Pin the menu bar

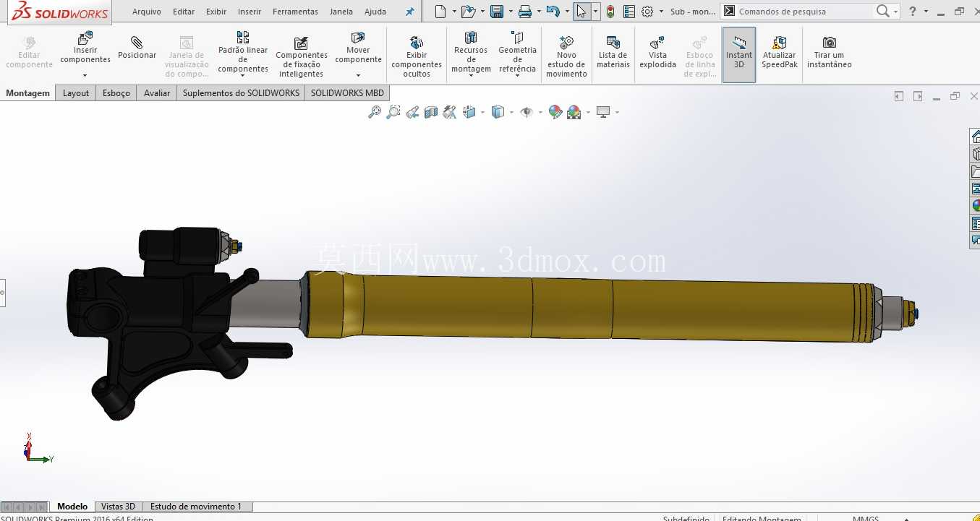pyautogui.click(x=409, y=12)
